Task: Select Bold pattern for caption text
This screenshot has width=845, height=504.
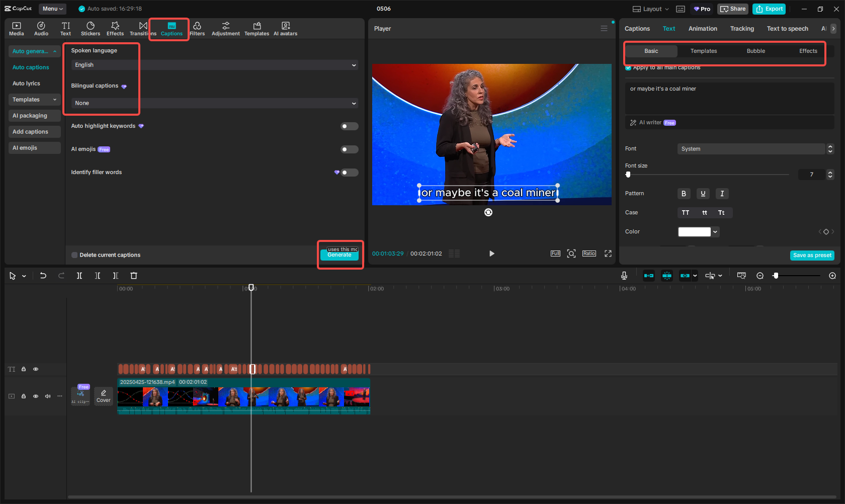Action: [684, 194]
